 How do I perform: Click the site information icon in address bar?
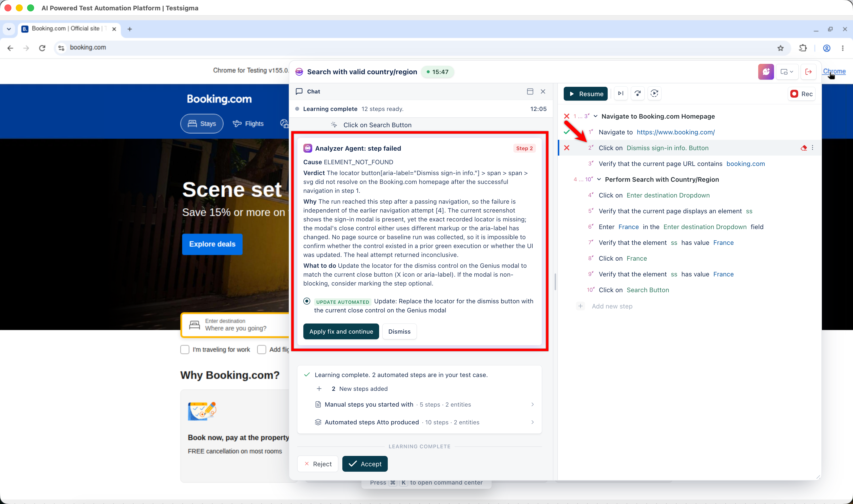pos(61,48)
